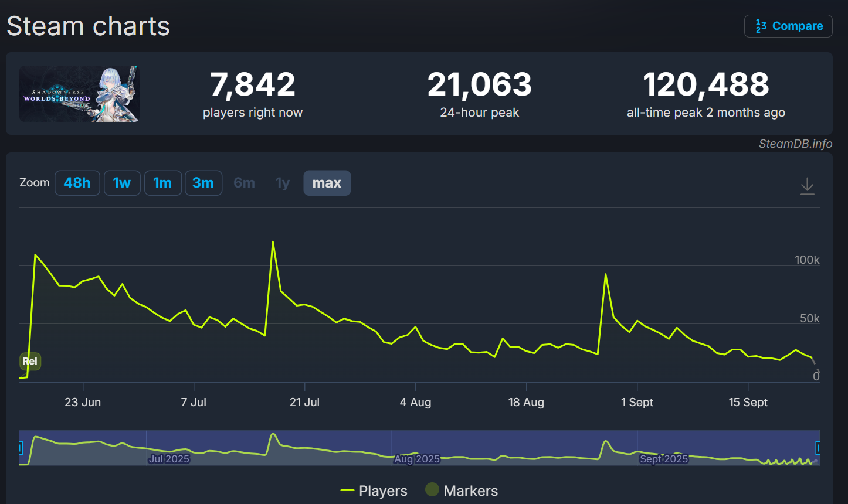This screenshot has height=504, width=848.
Task: Click the all-time peak 2 months ago caption
Action: tap(706, 113)
